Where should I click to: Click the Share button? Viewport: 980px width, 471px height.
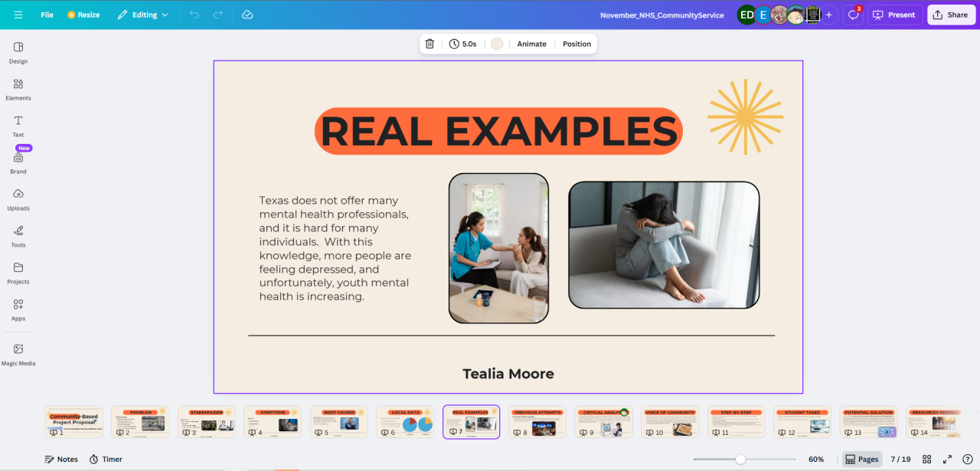point(951,15)
